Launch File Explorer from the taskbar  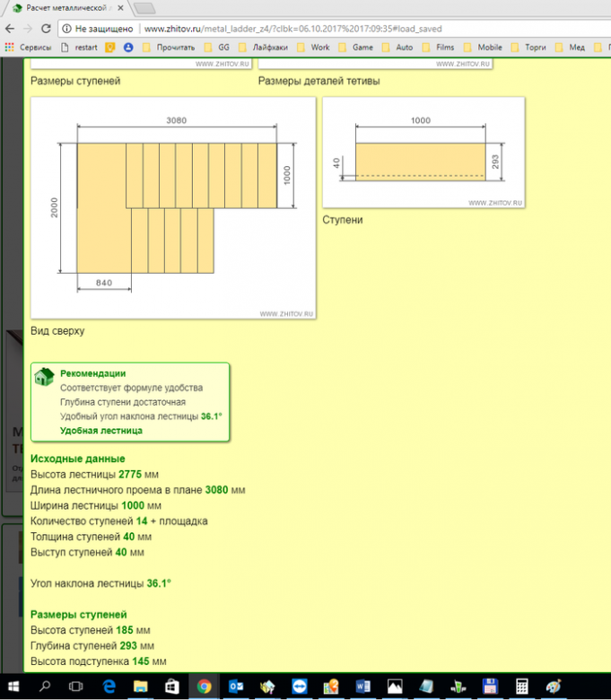tap(139, 687)
